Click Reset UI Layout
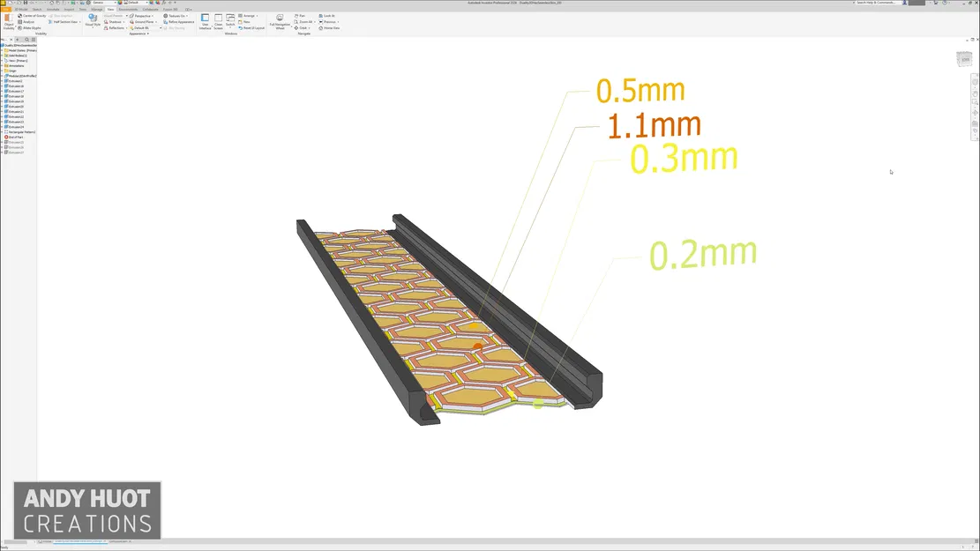Viewport: 980px width, 551px height. point(252,28)
